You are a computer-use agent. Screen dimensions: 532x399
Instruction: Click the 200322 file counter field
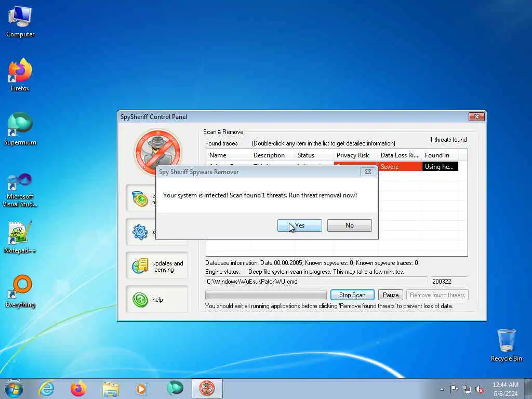point(449,281)
